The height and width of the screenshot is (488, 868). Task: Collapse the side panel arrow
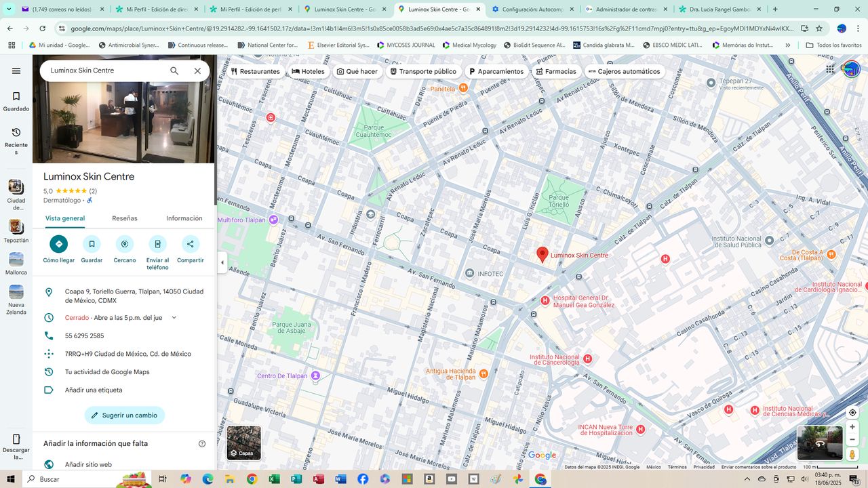[x=222, y=262]
